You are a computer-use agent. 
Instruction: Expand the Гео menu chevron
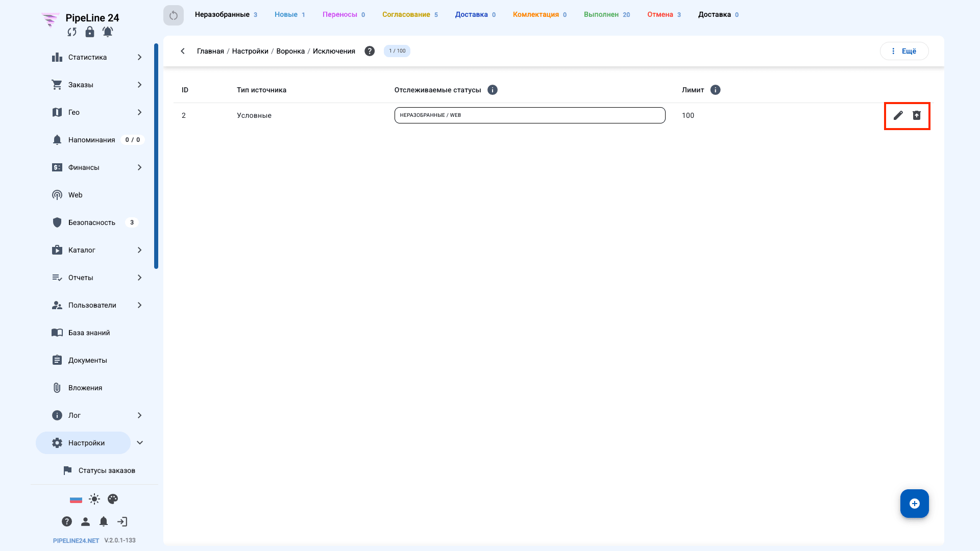(x=139, y=112)
